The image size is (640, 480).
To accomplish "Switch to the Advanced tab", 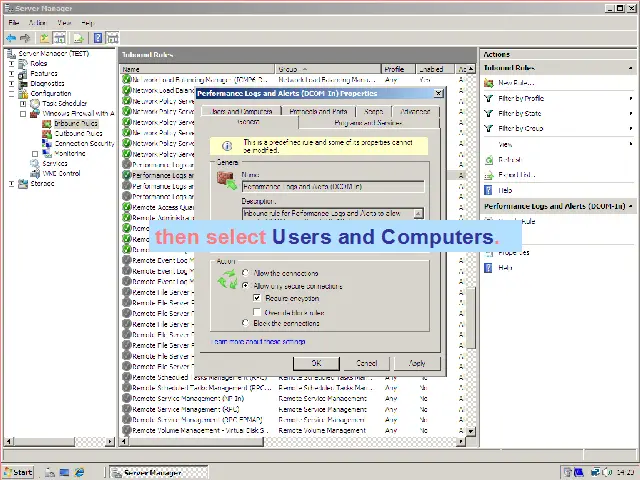I will click(415, 111).
